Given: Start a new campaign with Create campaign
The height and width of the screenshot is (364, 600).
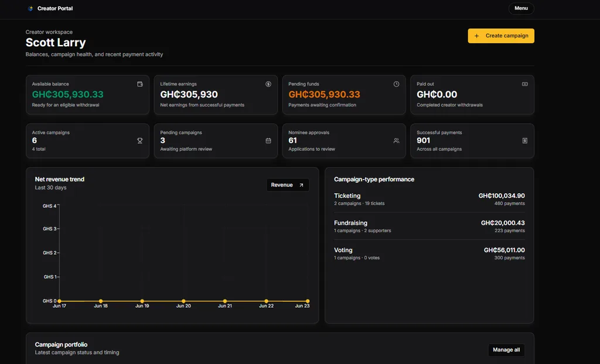Looking at the screenshot, I should coord(500,36).
